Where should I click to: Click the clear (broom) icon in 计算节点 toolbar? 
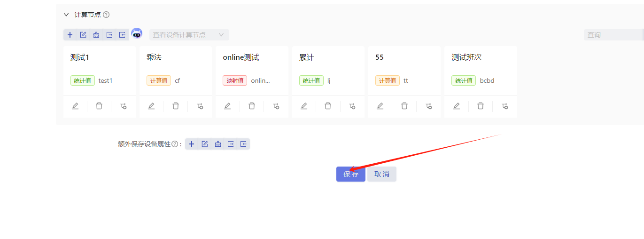[x=96, y=35]
